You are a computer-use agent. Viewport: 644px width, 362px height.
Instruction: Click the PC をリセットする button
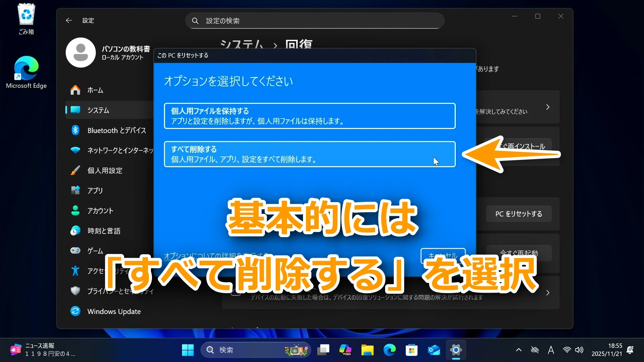519,214
